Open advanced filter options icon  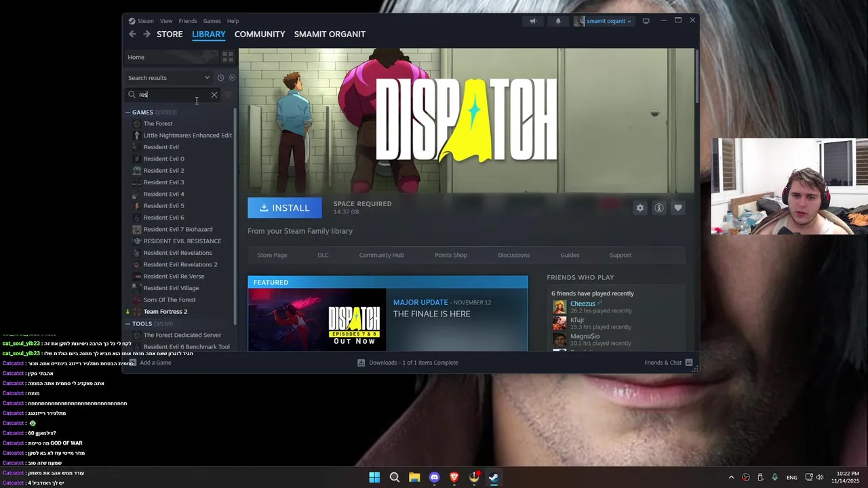click(x=228, y=95)
